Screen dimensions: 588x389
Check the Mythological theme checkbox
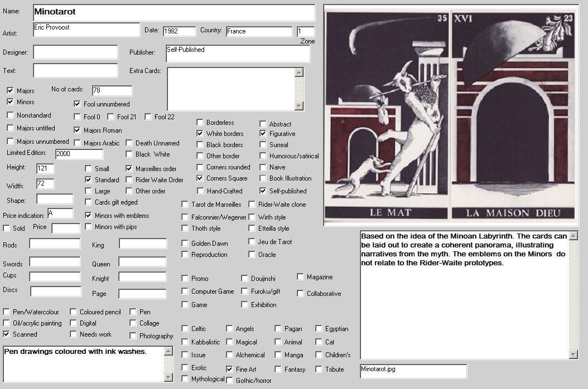tap(185, 379)
